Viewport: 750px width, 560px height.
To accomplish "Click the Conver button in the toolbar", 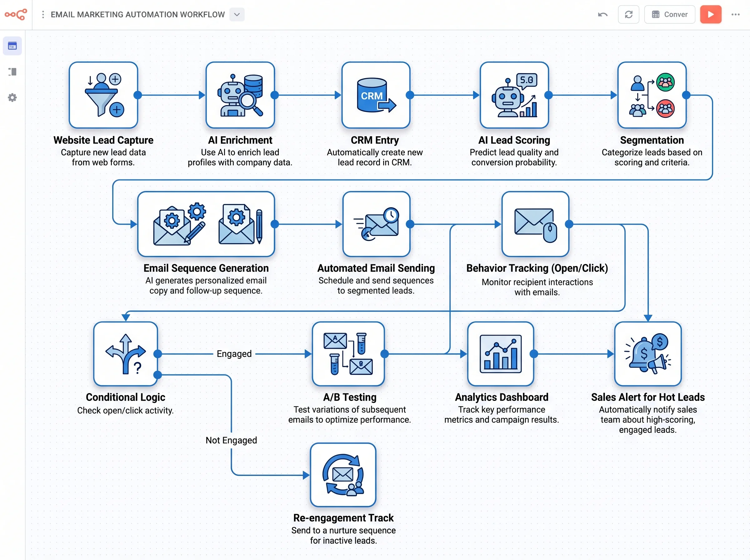I will tap(669, 14).
